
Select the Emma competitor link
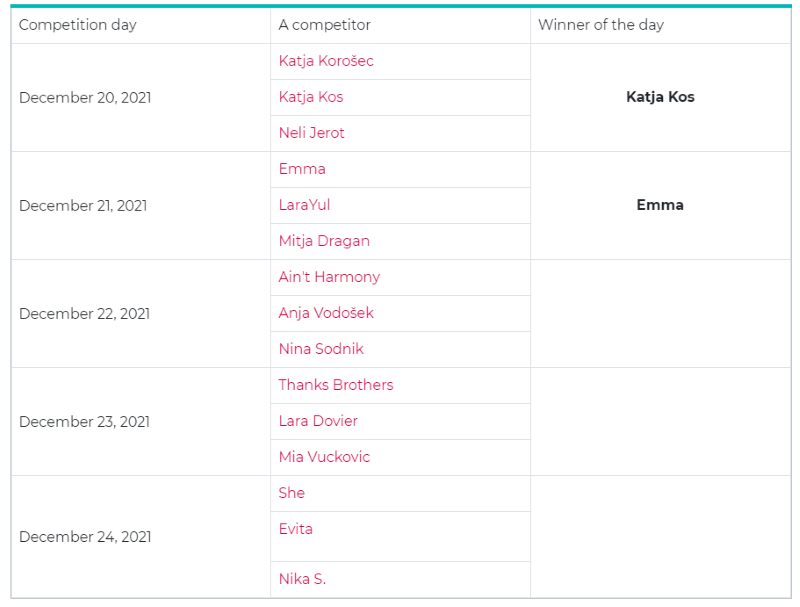[x=302, y=169]
